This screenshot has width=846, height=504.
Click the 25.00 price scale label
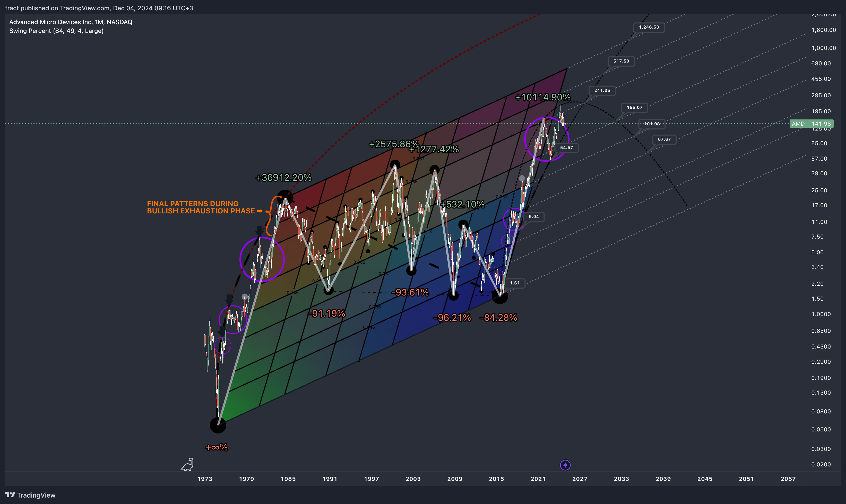819,190
